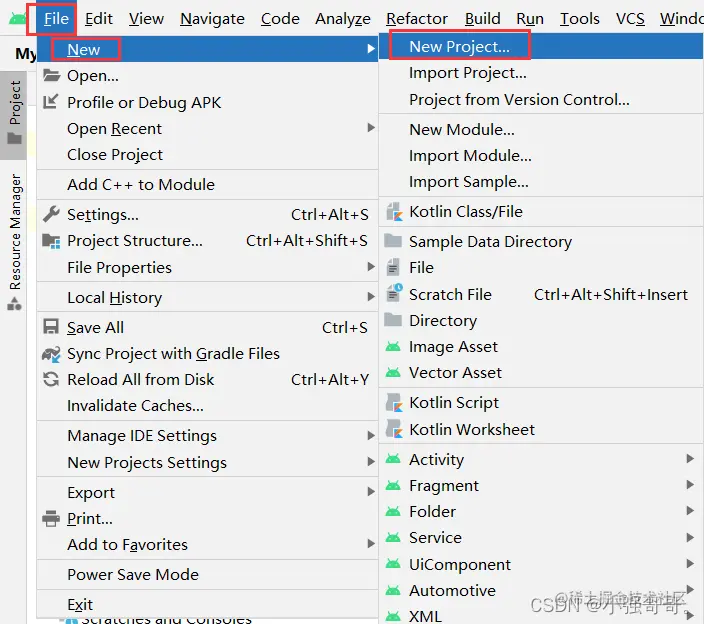
Task: Open the Run menu
Action: click(530, 19)
